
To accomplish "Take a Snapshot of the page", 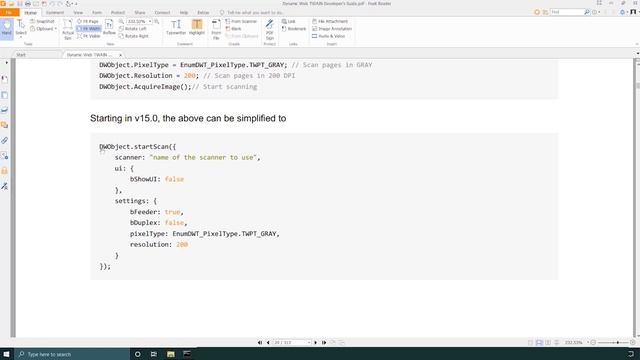I will click(x=42, y=21).
